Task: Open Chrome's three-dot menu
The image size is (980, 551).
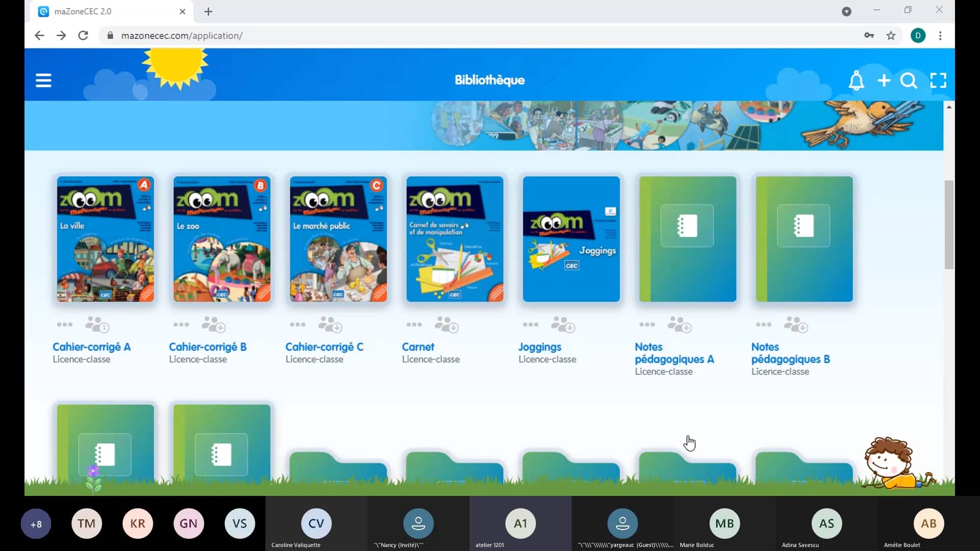Action: point(940,36)
